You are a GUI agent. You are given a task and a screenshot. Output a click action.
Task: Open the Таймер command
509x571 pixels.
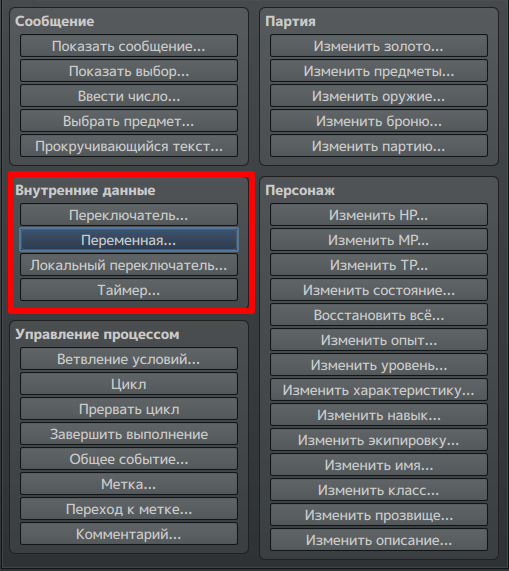[x=129, y=290]
